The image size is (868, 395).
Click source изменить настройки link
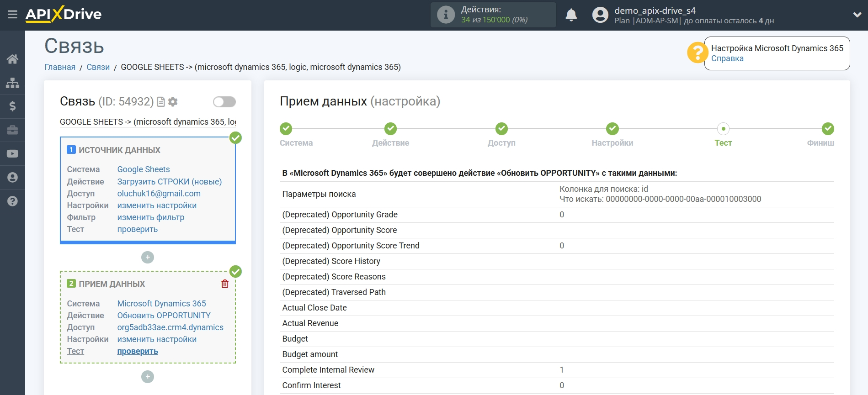click(x=157, y=205)
